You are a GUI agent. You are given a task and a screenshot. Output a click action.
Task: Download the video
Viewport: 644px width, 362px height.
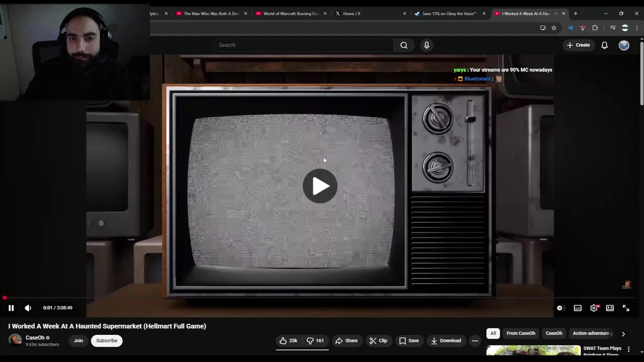coord(446,341)
